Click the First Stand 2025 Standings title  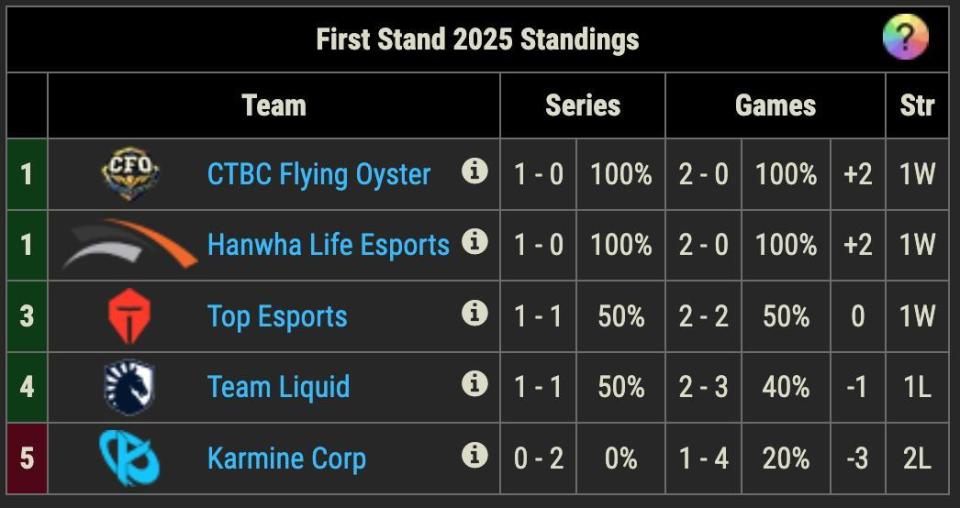[477, 39]
